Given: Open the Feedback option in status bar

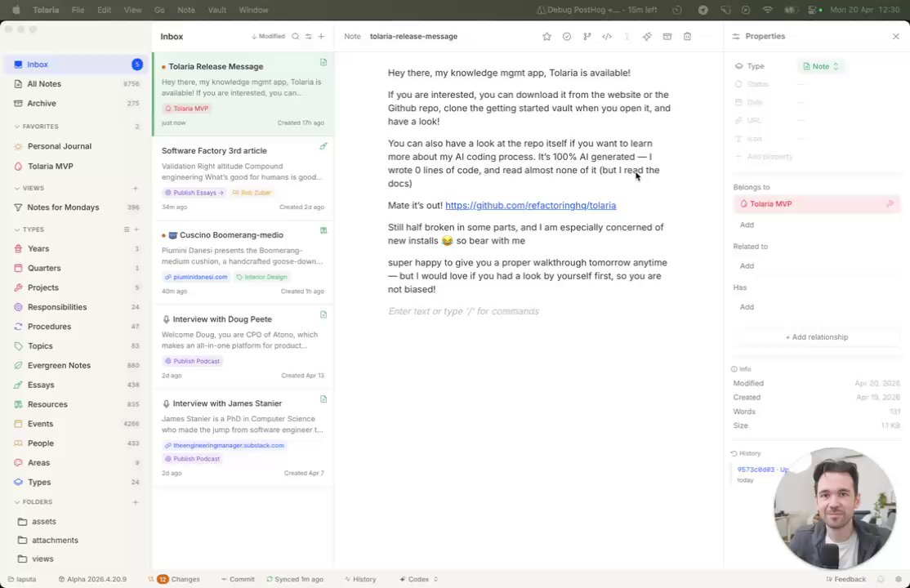Looking at the screenshot, I should point(845,579).
